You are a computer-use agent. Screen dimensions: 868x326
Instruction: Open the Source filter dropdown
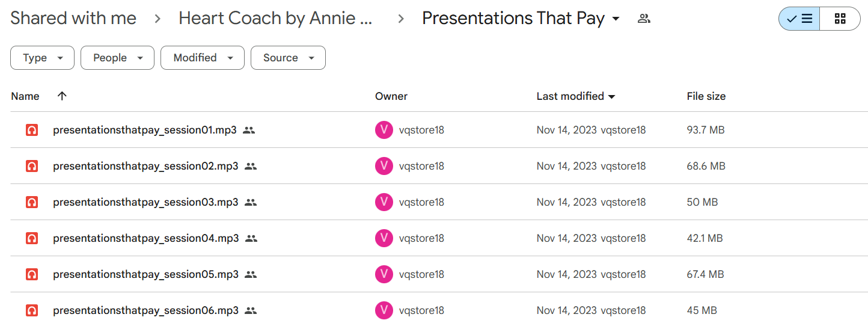coord(288,58)
